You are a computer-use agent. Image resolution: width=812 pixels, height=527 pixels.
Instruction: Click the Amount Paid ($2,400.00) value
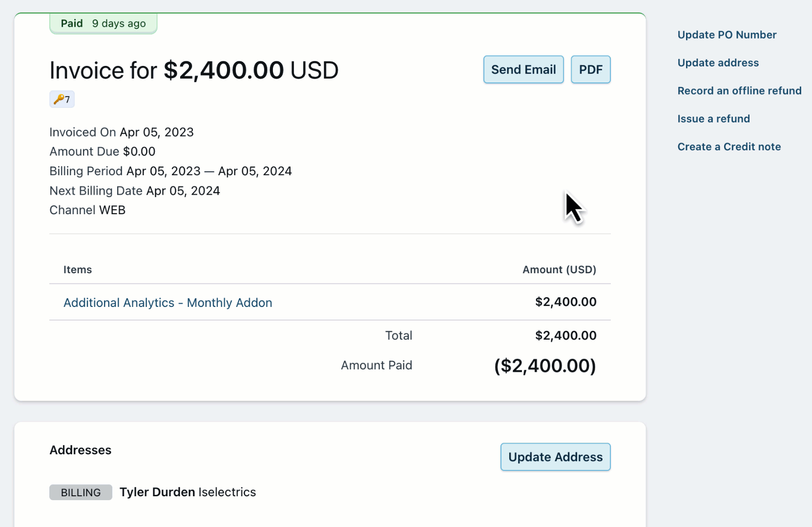click(545, 366)
